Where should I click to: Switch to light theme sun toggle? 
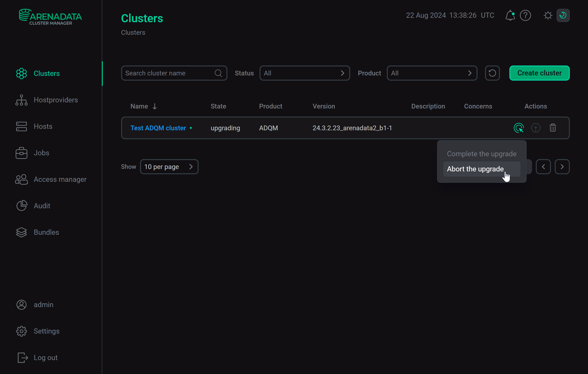point(548,15)
